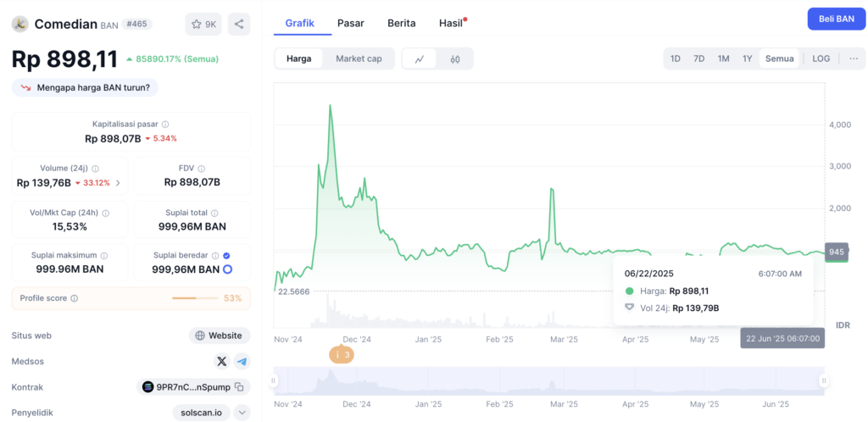Open the Website link

[220, 336]
